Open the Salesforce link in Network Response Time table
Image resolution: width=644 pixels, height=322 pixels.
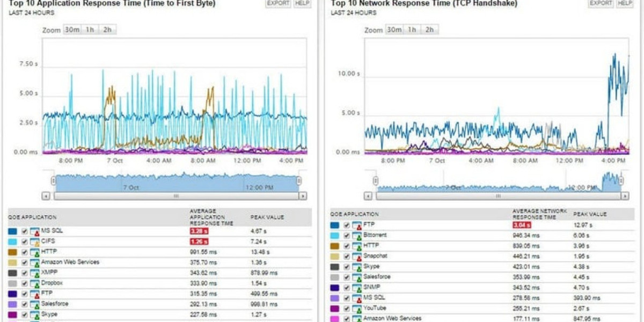pyautogui.click(x=377, y=277)
